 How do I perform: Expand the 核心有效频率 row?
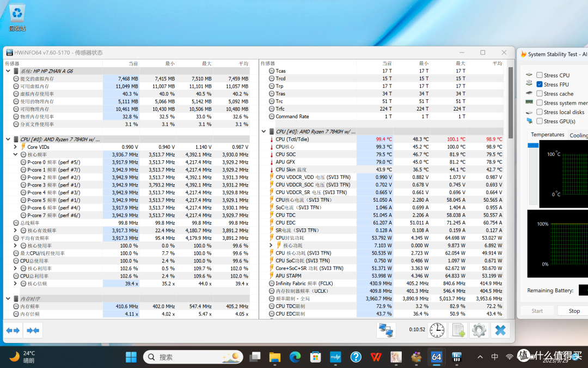(x=15, y=231)
